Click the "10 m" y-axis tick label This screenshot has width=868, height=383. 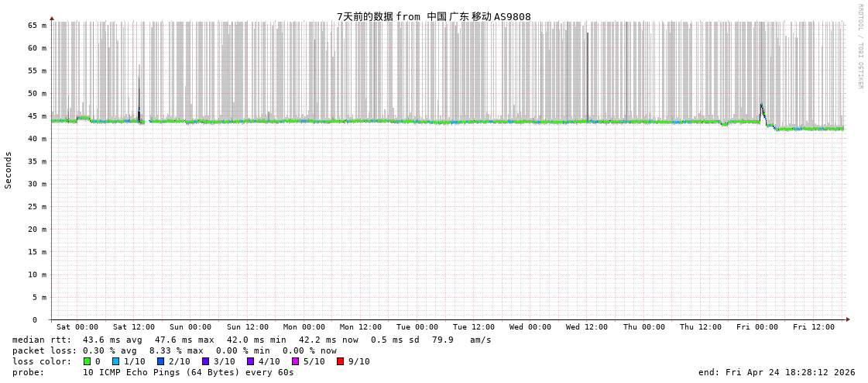click(37, 274)
